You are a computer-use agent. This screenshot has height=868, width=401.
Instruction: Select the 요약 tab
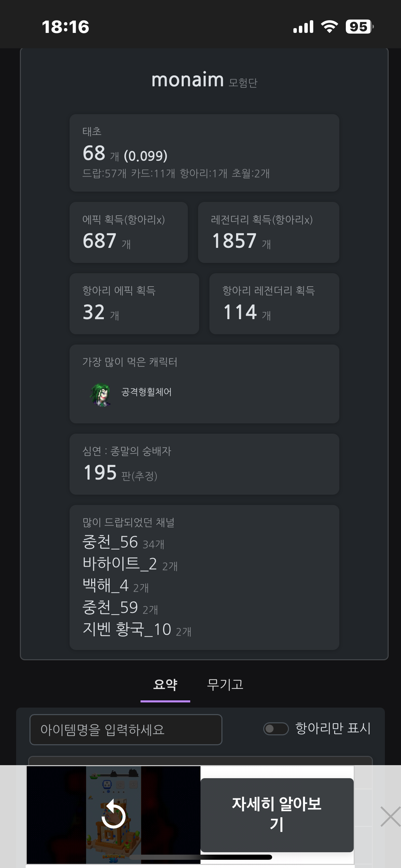165,685
